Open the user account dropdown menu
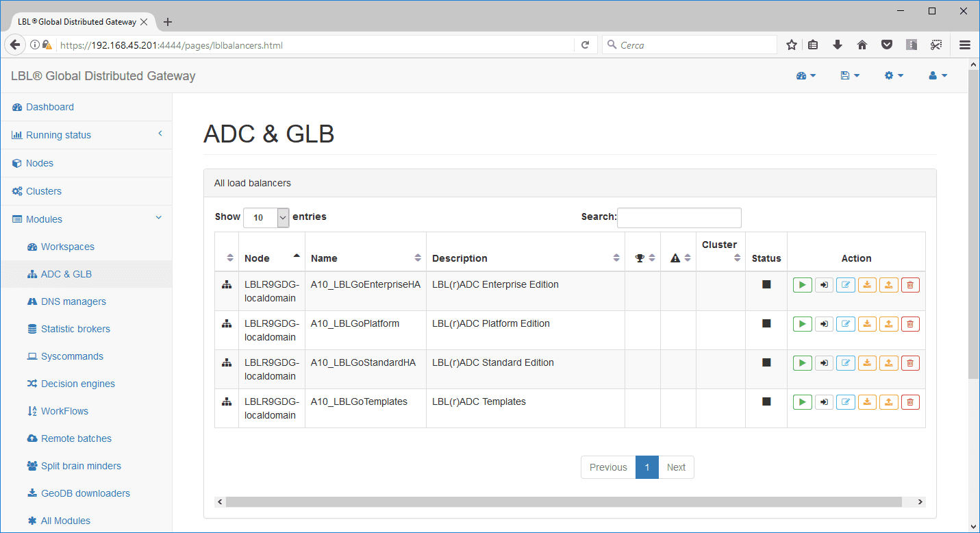980x533 pixels. 938,75
